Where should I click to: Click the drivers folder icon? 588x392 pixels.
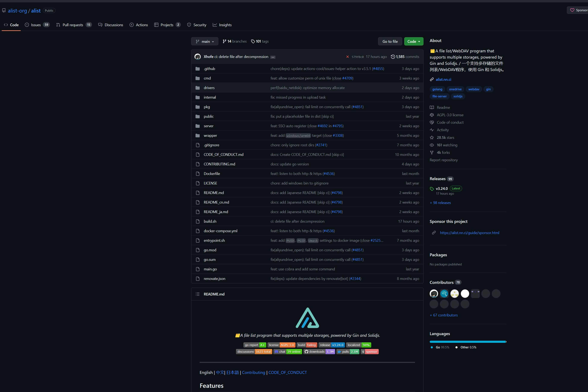pos(197,88)
